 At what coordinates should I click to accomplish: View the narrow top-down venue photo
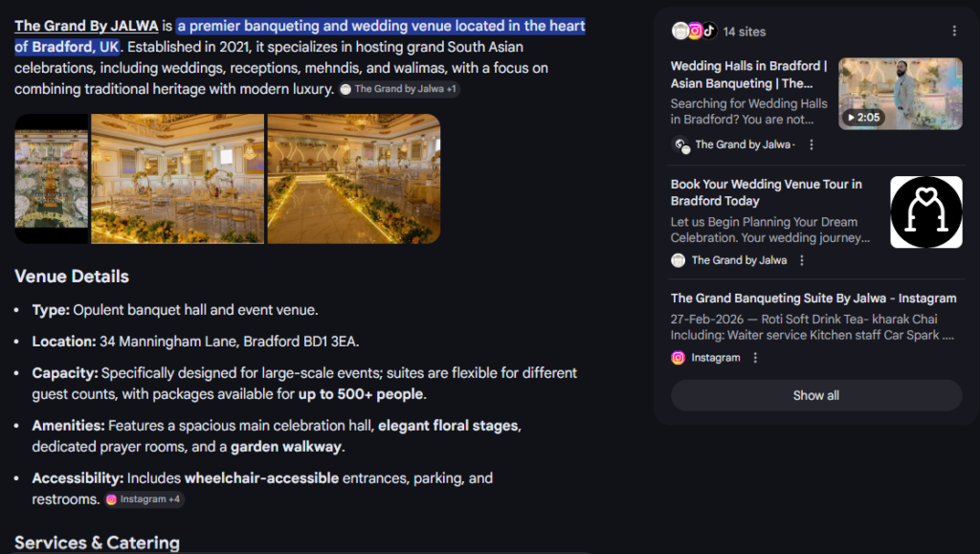pyautogui.click(x=52, y=179)
